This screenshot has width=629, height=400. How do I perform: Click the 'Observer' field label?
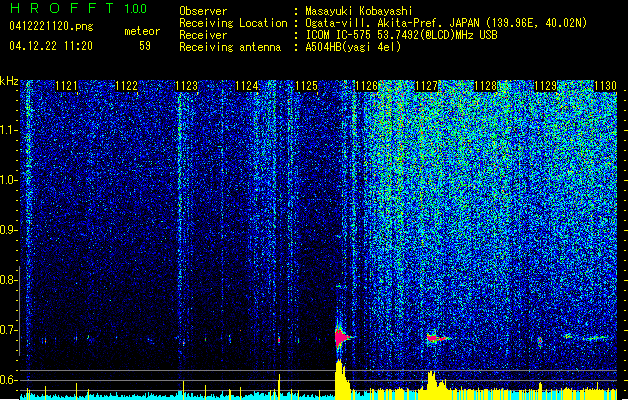click(203, 11)
